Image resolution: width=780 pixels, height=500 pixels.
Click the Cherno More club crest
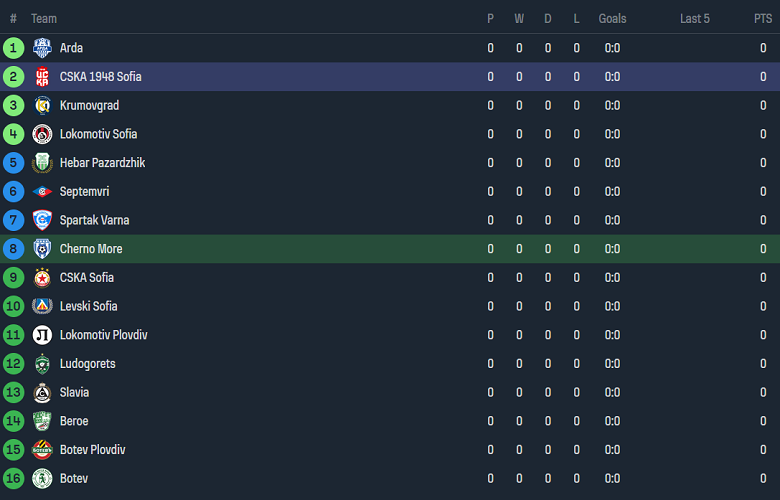coord(42,249)
